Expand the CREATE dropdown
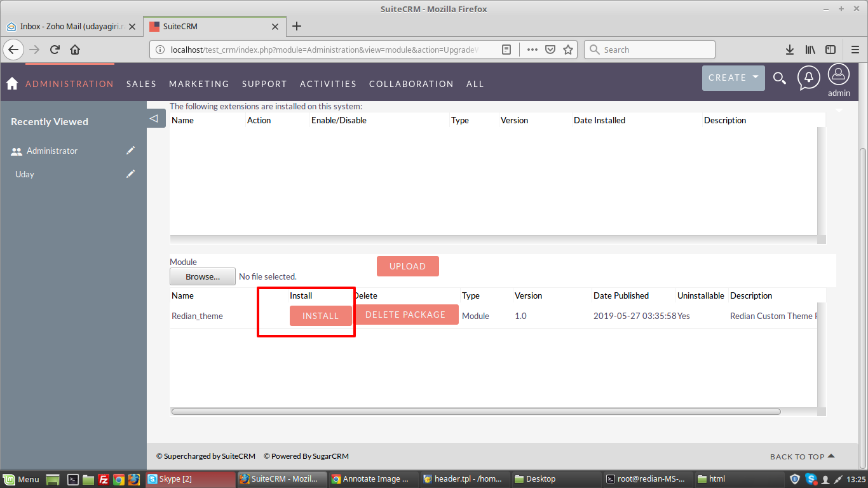This screenshot has height=488, width=868. point(733,78)
